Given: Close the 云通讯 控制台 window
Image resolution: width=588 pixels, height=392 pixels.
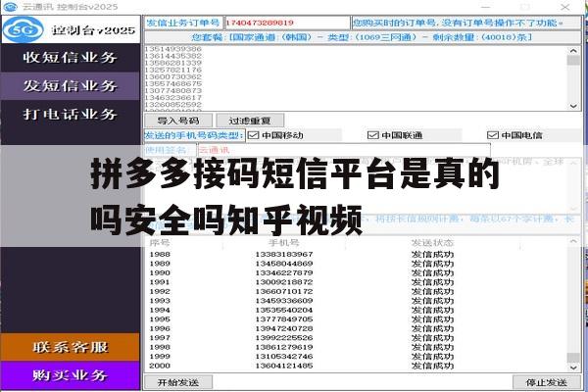Looking at the screenshot, I should [x=565, y=7].
